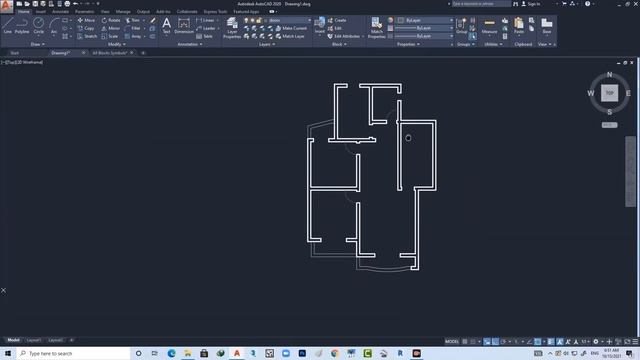Viewport: 640px width, 360px height.
Task: Click Sign In
Action: [x=531, y=4]
